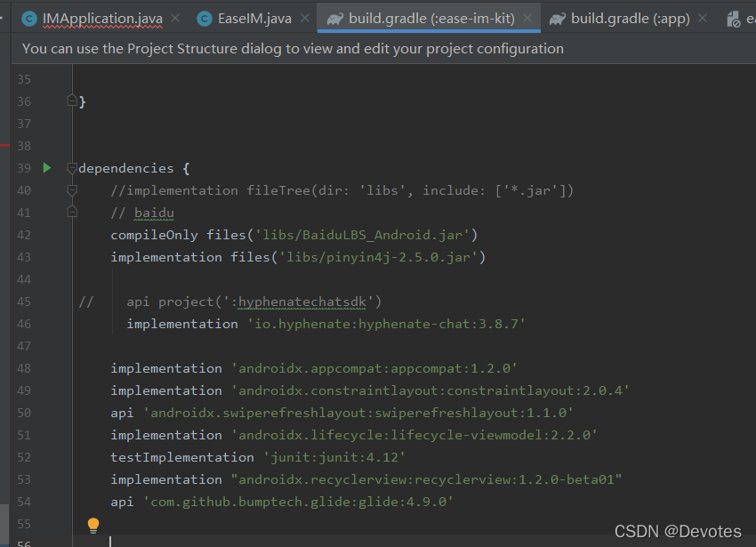Click the Gradle elephant icon on ease-im-kit tab
Image resolution: width=756 pixels, height=547 pixels.
tap(334, 19)
